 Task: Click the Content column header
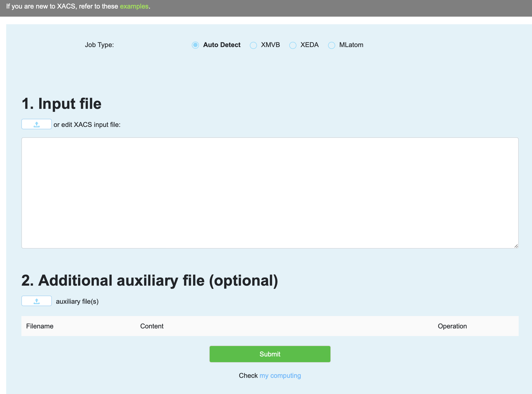152,326
